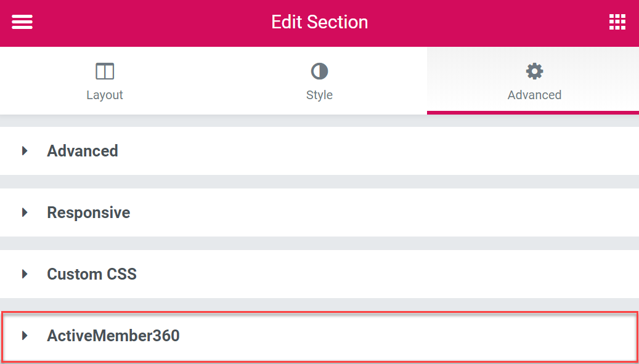The height and width of the screenshot is (364, 639).
Task: Open the Custom CSS heading text
Action: pos(92,273)
